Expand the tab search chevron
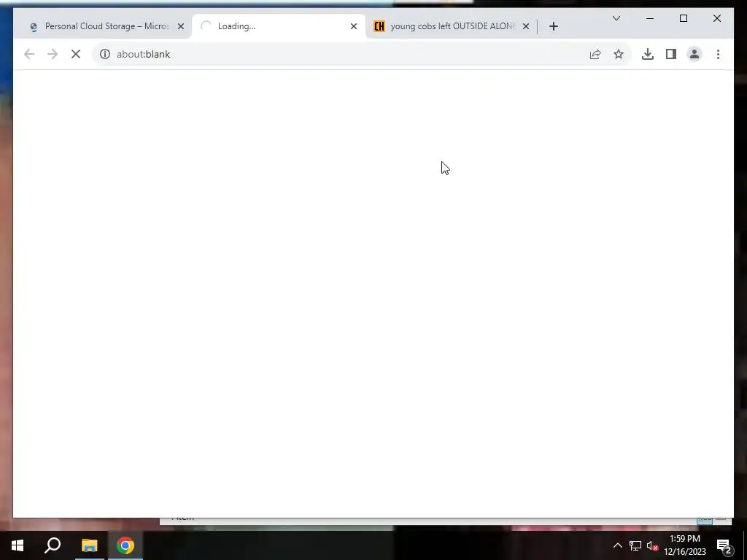 click(x=616, y=18)
